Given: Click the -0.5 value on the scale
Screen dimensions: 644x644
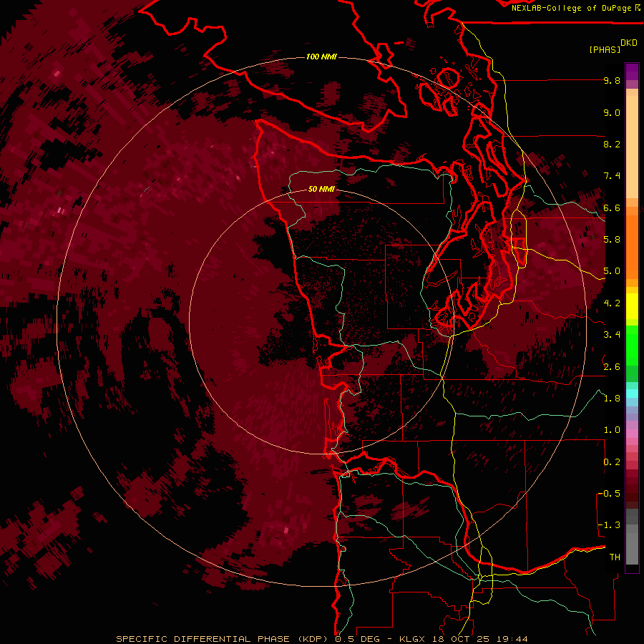Looking at the screenshot, I should click(x=610, y=494).
